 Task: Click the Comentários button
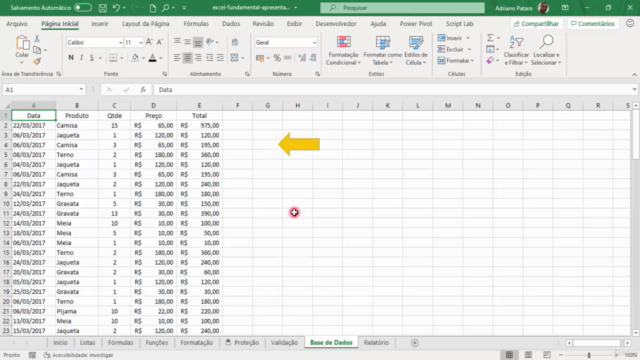(x=593, y=24)
